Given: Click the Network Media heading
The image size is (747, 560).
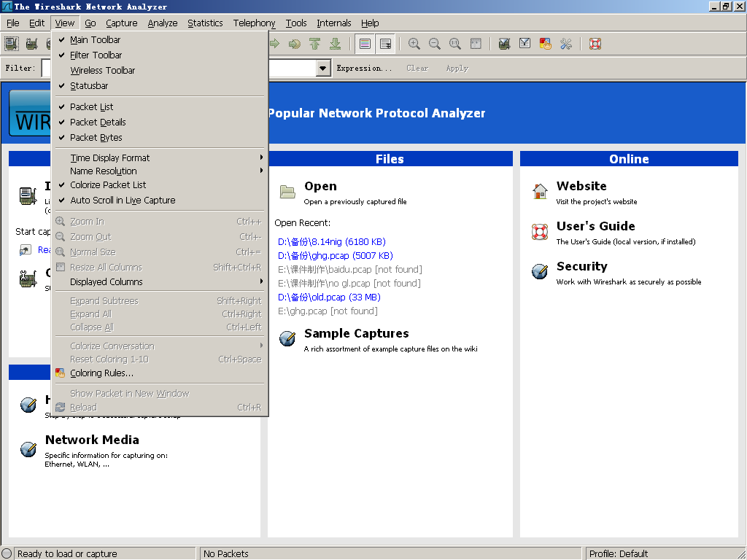Looking at the screenshot, I should click(92, 440).
